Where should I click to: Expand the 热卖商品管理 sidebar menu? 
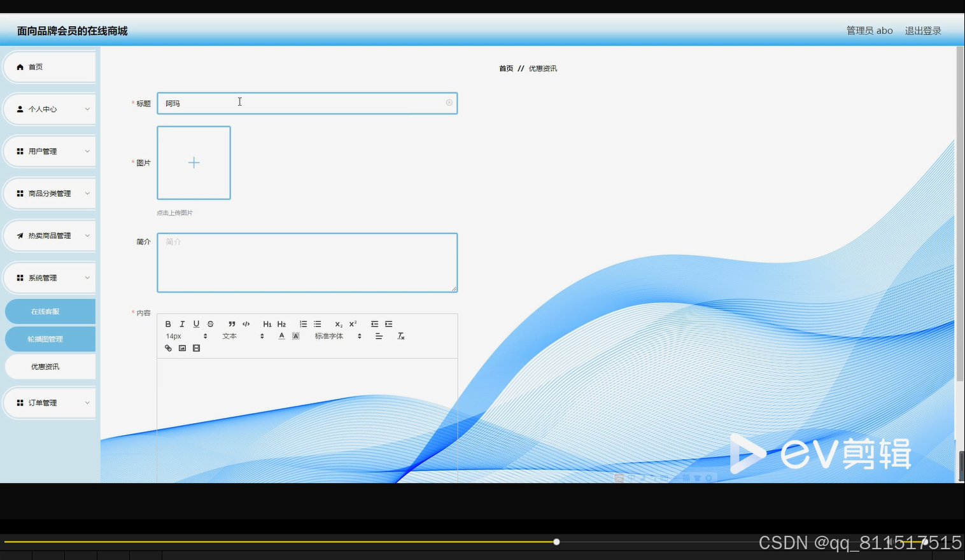point(50,235)
